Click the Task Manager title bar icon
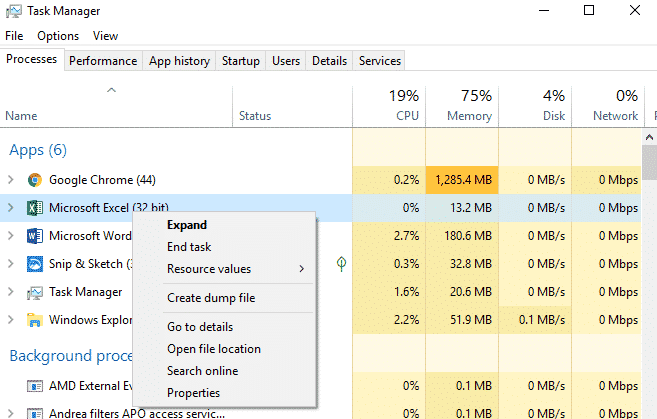Screen dimensions: 657x419 tap(14, 11)
